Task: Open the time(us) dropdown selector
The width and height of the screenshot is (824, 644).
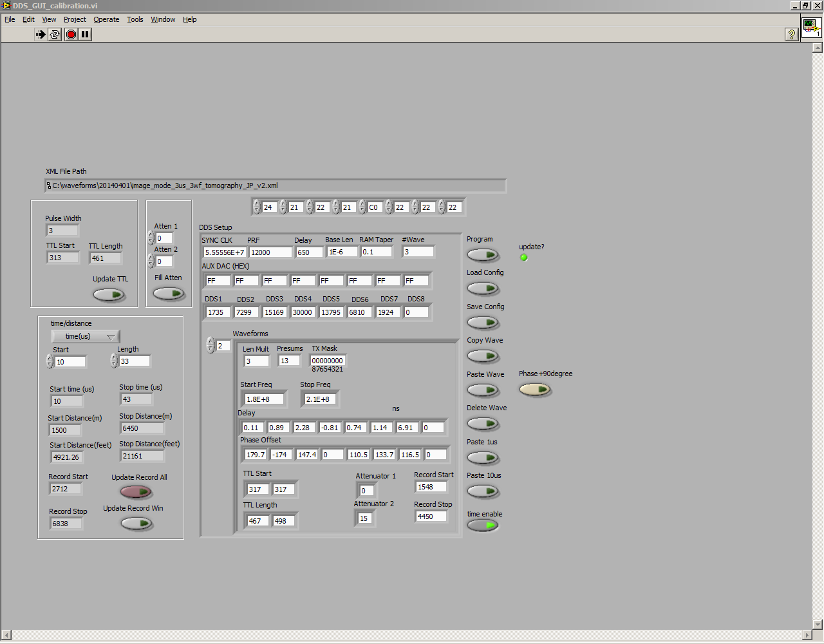Action: coord(86,336)
